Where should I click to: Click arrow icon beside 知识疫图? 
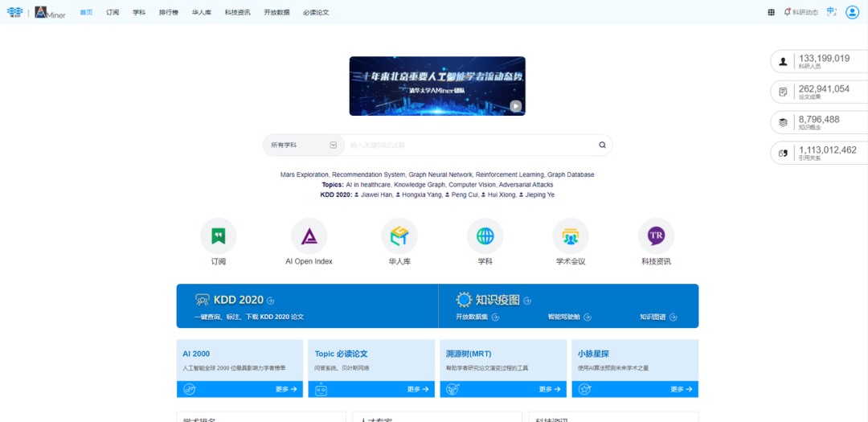[x=527, y=301]
